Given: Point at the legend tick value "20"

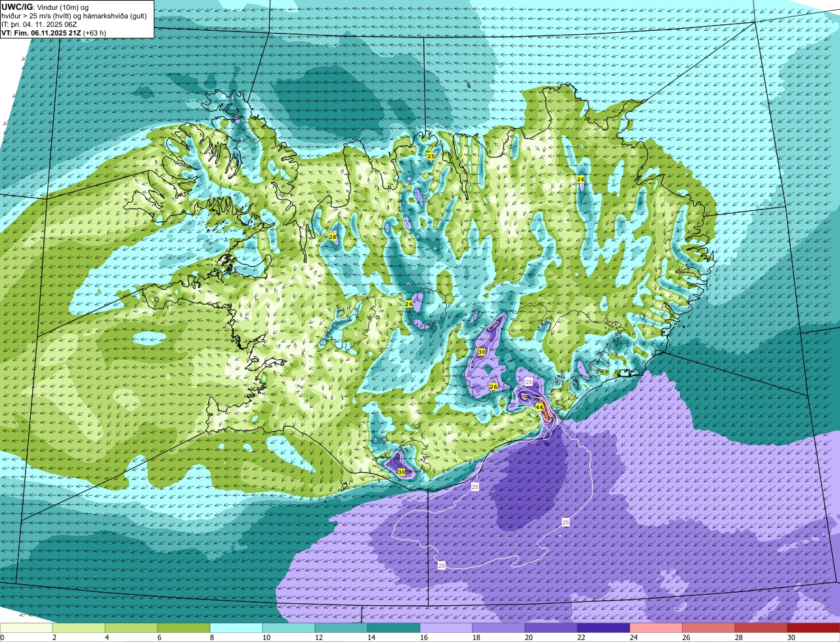Looking at the screenshot, I should (x=528, y=637).
